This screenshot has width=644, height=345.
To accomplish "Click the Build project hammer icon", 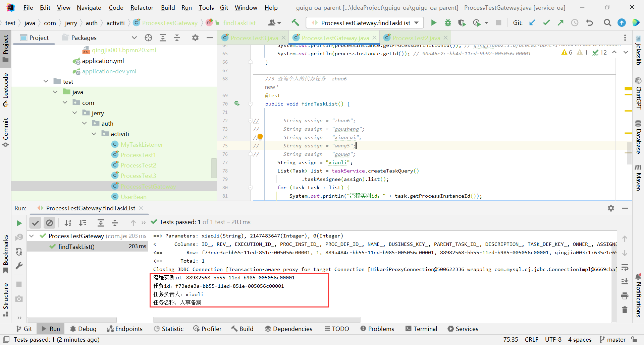I will (295, 23).
